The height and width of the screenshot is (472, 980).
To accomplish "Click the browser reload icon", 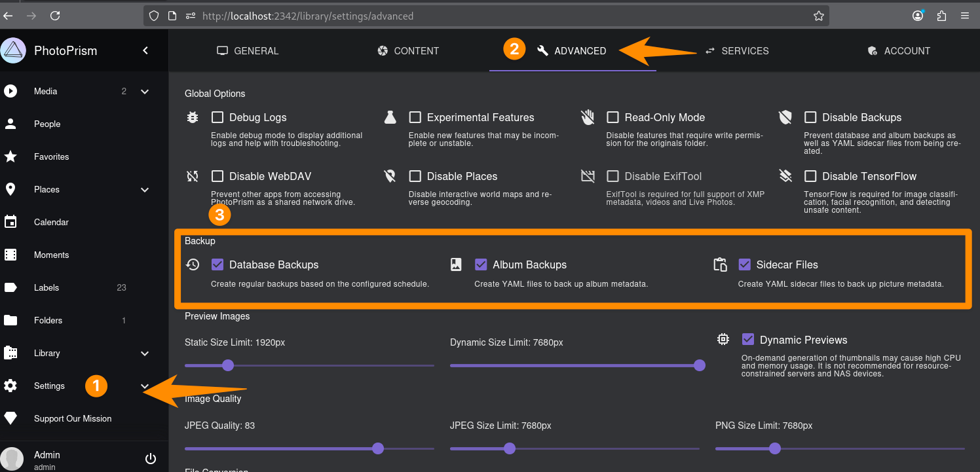I will pos(55,16).
